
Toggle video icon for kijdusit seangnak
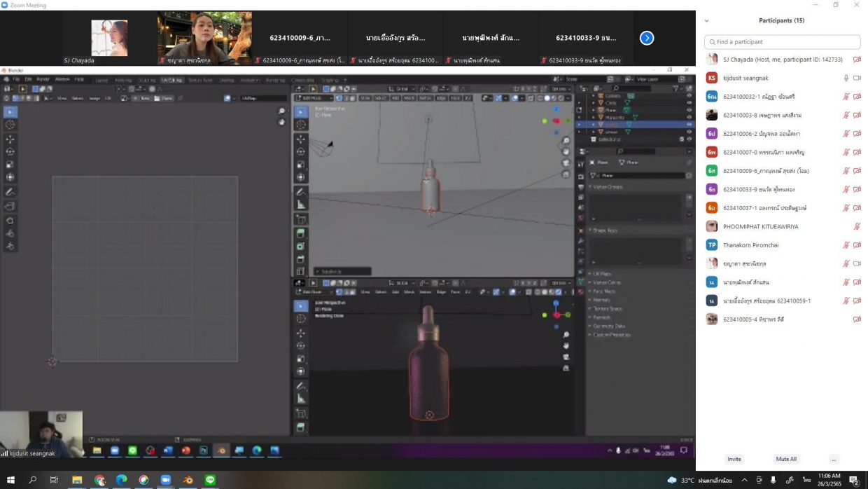click(857, 78)
